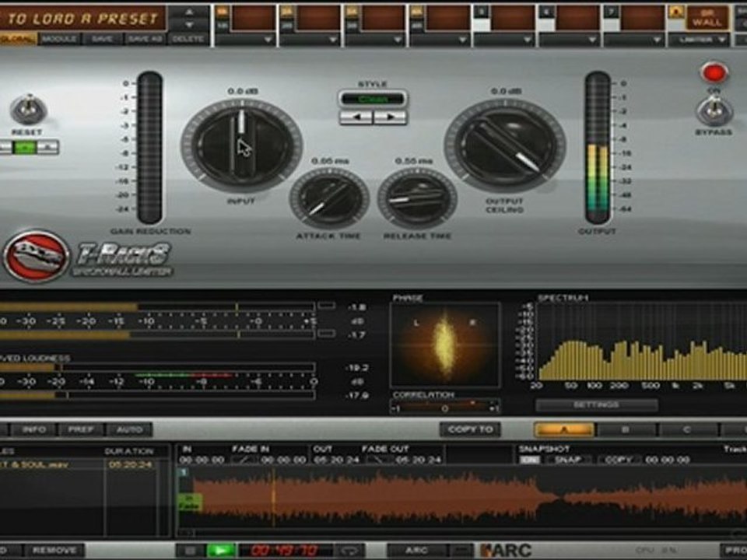Image resolution: width=747 pixels, height=560 pixels.
Task: Open the BR WALL module display
Action: tap(707, 18)
